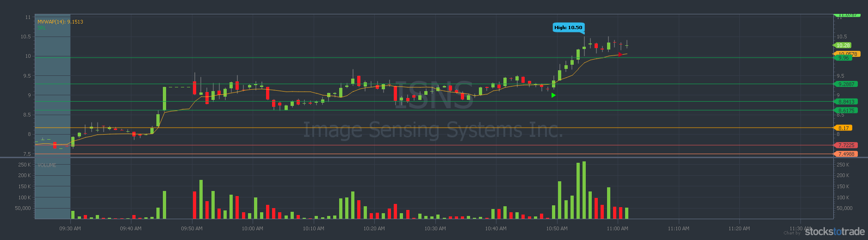
Task: Click the 09:30 AM time axis label
Action: click(x=70, y=228)
